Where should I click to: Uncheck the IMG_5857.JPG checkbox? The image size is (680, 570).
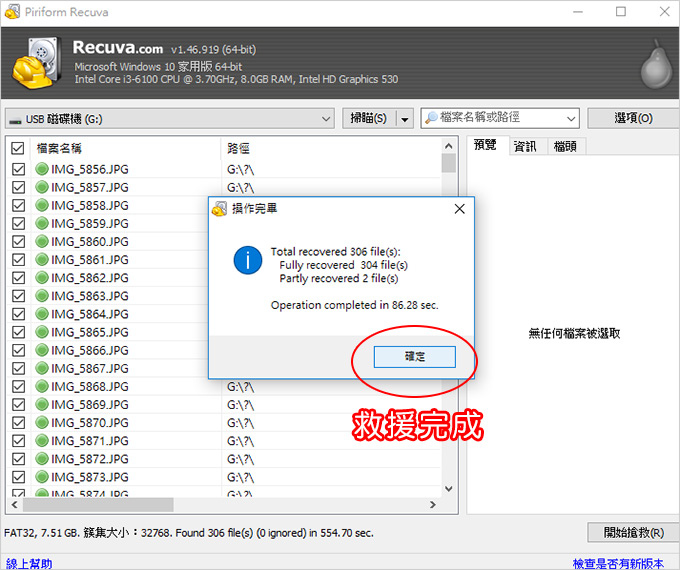(18, 187)
